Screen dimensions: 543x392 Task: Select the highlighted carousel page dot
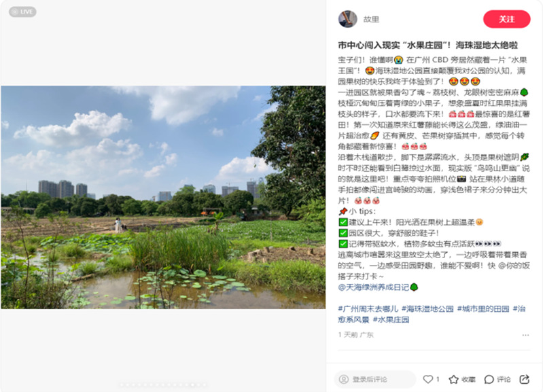[x=192, y=385]
